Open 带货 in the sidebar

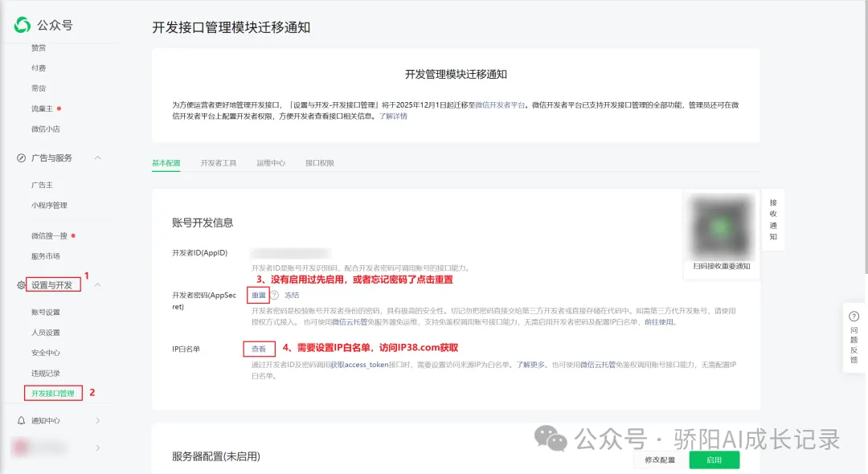[39, 88]
